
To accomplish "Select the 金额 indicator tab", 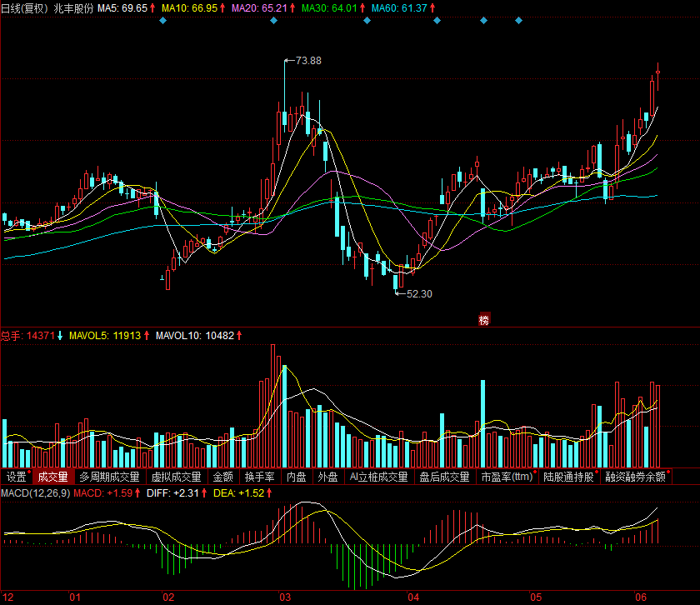I will coord(222,477).
